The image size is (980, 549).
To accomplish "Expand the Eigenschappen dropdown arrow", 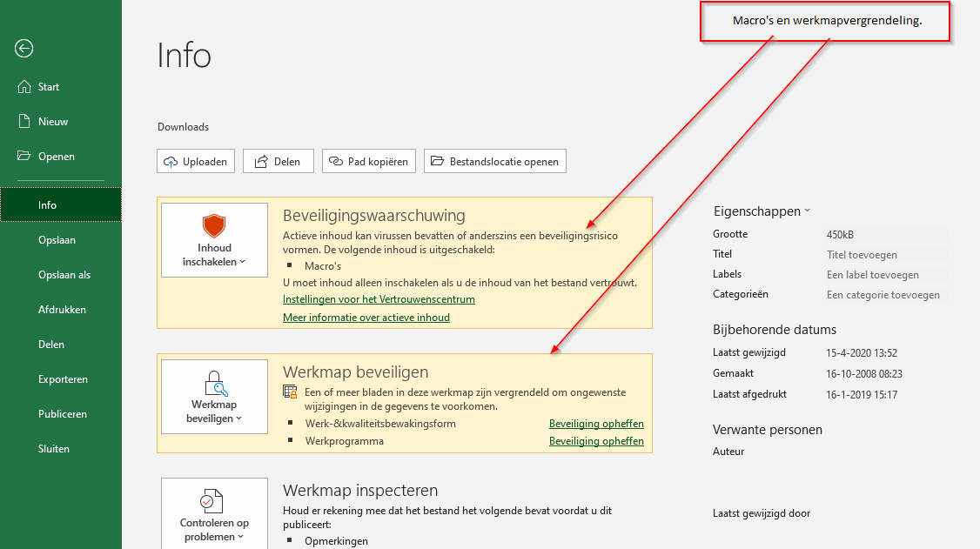I will (x=807, y=211).
